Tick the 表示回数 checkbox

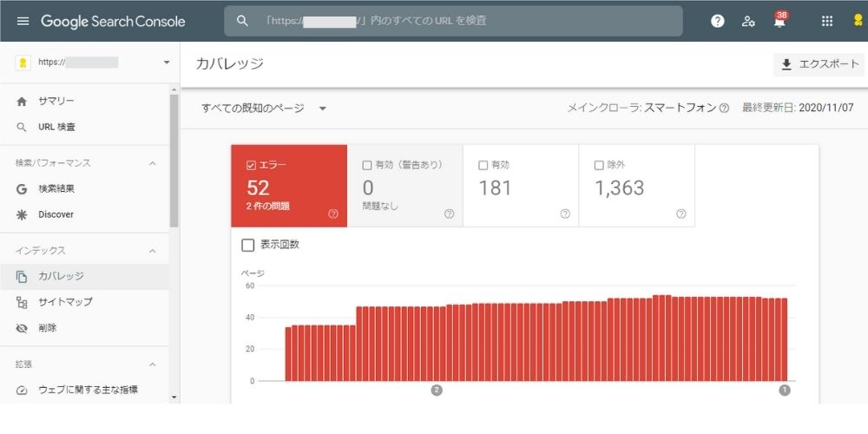click(248, 245)
